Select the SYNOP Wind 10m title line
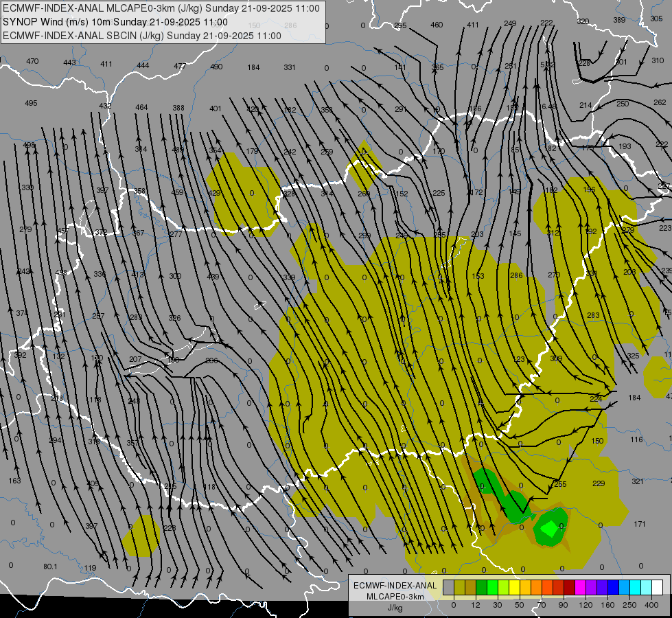The height and width of the screenshot is (618, 672). click(x=115, y=22)
